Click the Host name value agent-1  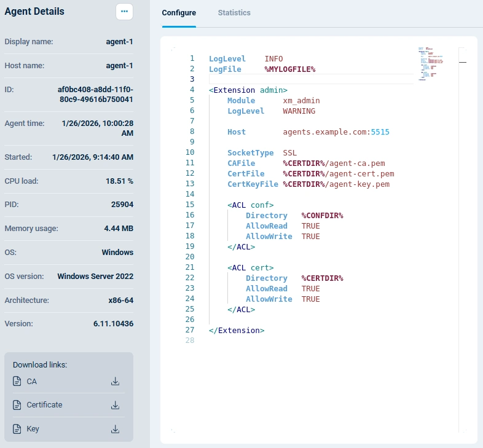pos(119,66)
